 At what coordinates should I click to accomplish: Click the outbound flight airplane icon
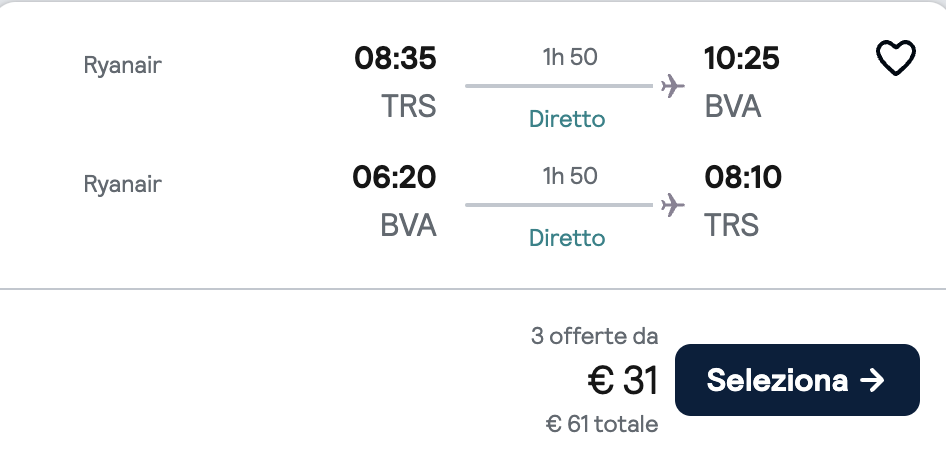point(672,86)
